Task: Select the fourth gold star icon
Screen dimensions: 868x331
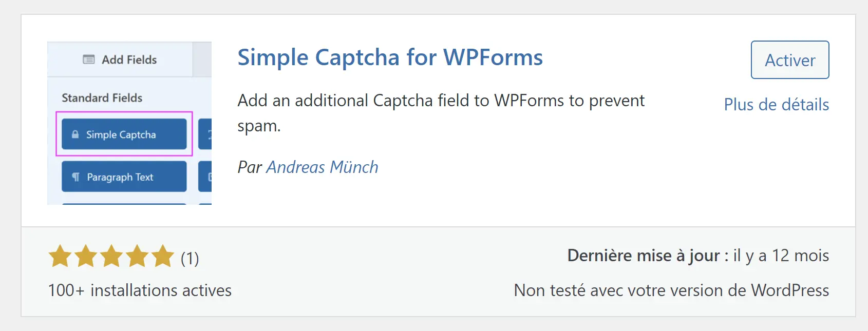Action: click(136, 257)
